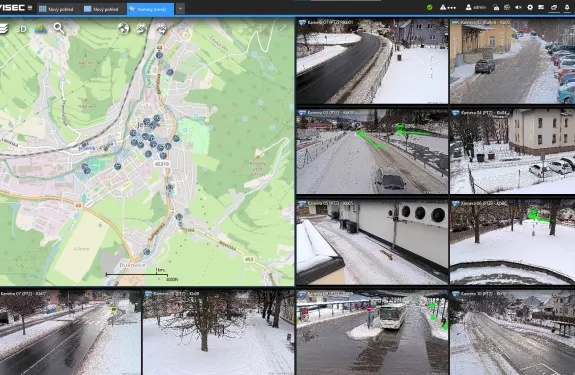Image resolution: width=575 pixels, height=375 pixels.
Task: Click the green detection overlay in Kamera 06 feed
Action: [541, 216]
